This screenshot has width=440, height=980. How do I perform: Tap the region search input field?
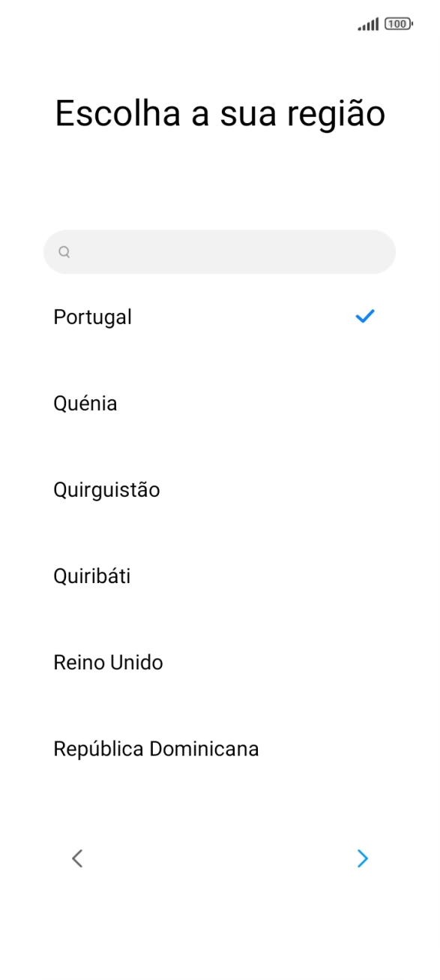click(219, 252)
